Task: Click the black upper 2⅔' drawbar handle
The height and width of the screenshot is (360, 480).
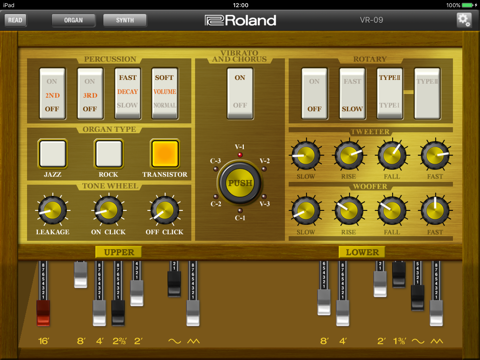Action: point(118,313)
